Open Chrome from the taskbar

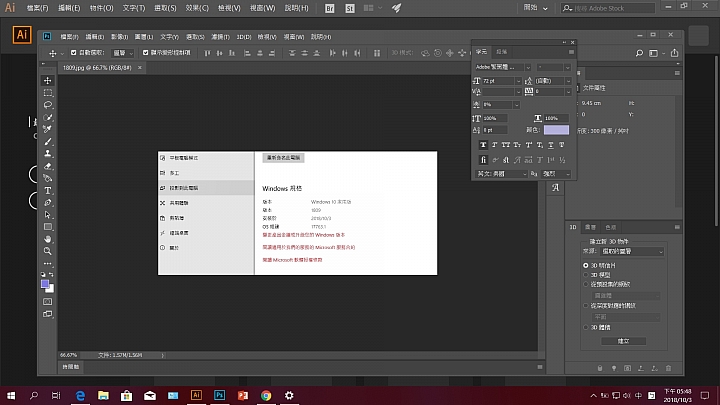click(x=266, y=395)
